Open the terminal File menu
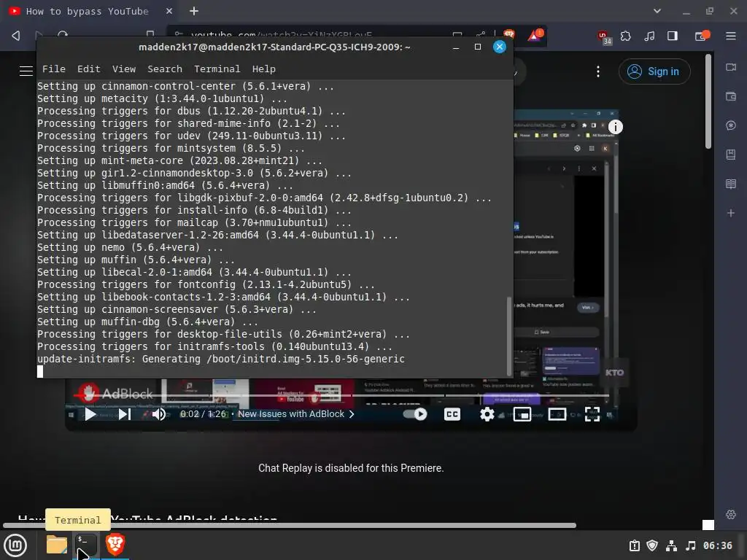747x560 pixels. pyautogui.click(x=54, y=69)
